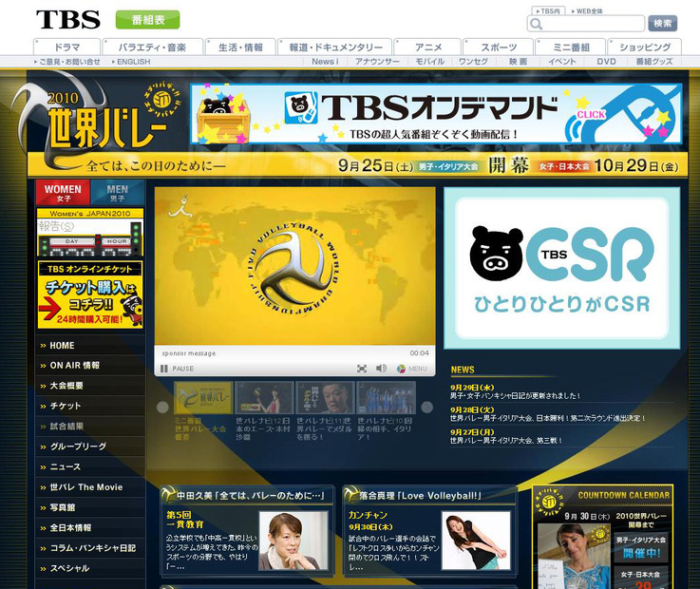
Task: Open 世バレ The Movie in sidebar
Action: 90,487
